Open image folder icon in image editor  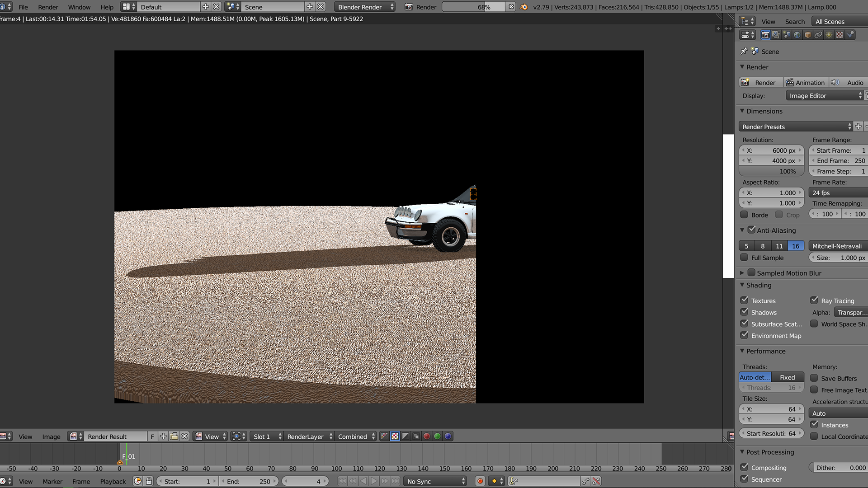click(x=174, y=436)
